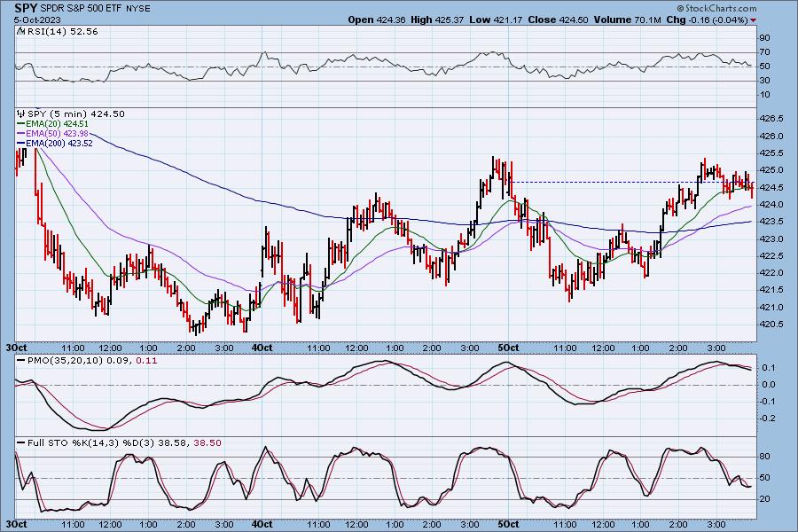Click the '4Oct' label under the stochastic panel
798x532 pixels.
click(x=262, y=524)
